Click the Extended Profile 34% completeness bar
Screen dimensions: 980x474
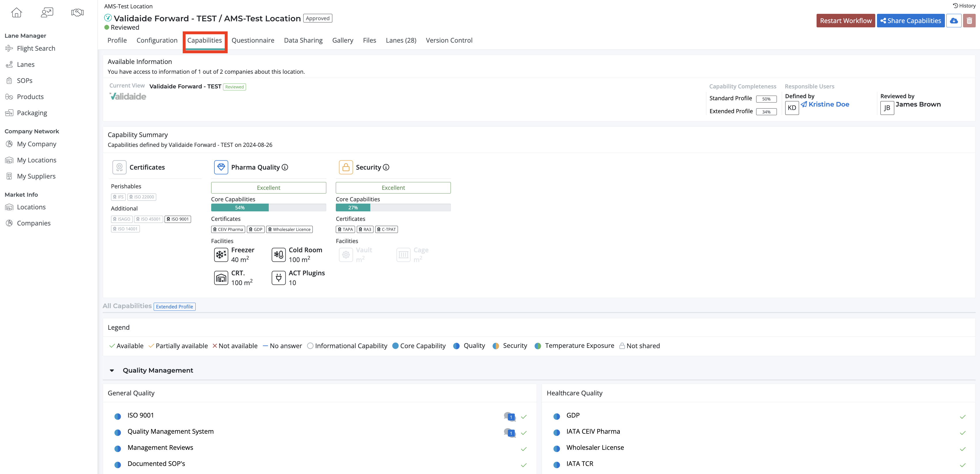(766, 112)
